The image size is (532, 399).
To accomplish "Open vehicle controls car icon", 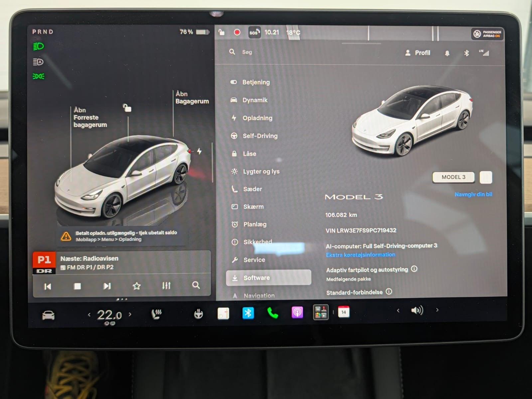I will (x=48, y=315).
